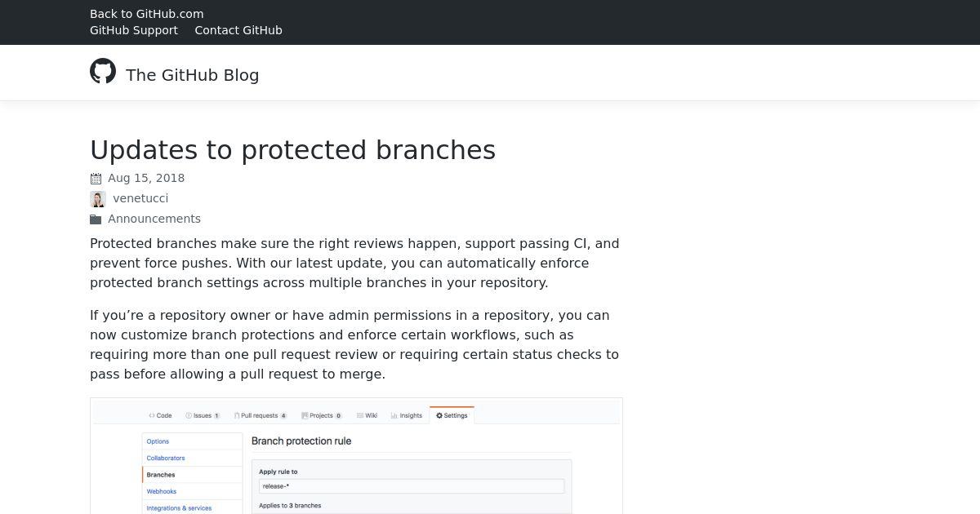Viewport: 980px width, 514px height.
Task: Click the calendar icon beside Aug 15, 2018
Action: (x=96, y=179)
